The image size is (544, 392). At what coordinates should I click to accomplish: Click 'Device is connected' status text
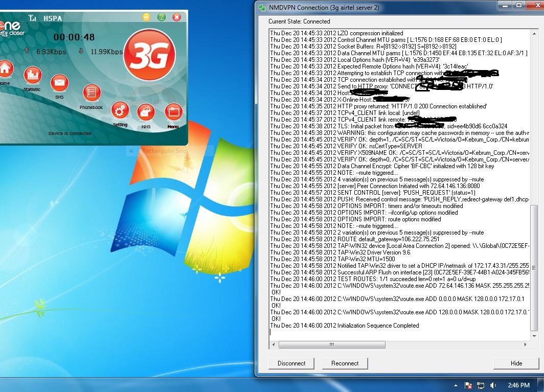tap(70, 133)
